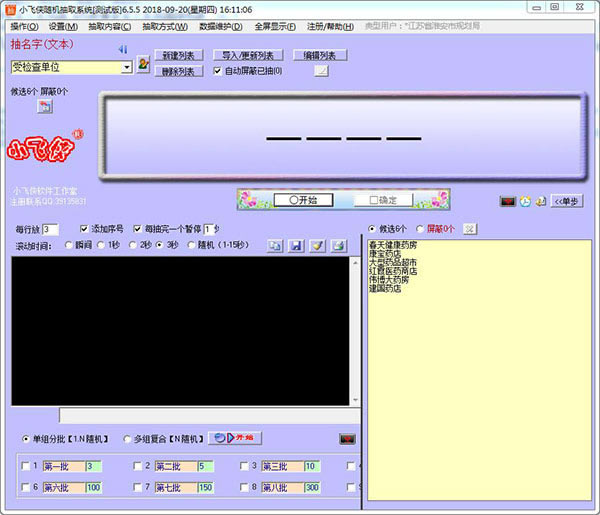
Task: Click the alarm clock icon
Action: click(525, 201)
